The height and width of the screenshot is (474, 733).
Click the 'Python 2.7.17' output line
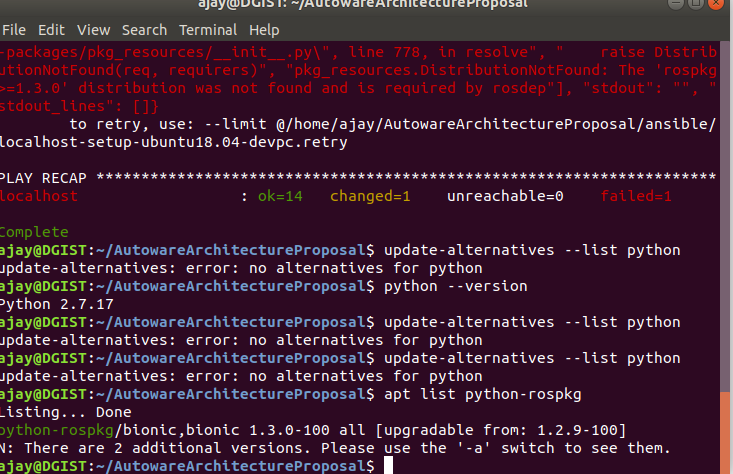(x=57, y=304)
